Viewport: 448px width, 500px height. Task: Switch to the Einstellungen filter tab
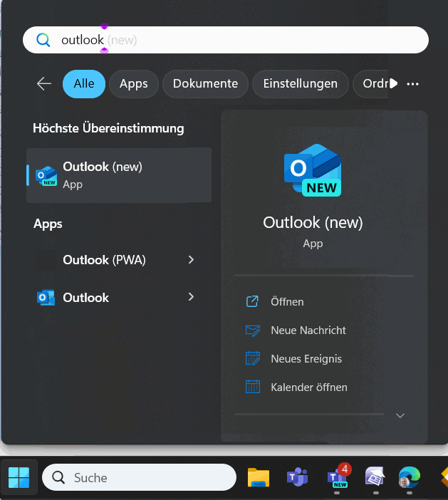pyautogui.click(x=300, y=84)
